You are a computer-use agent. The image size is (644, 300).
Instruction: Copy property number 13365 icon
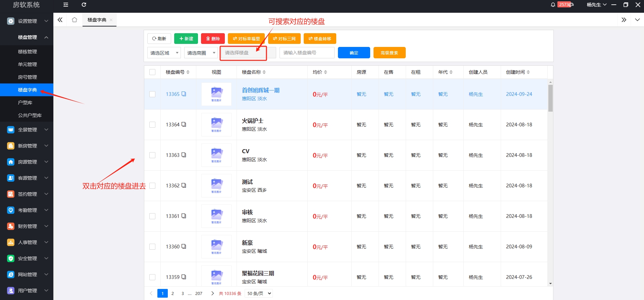point(184,94)
